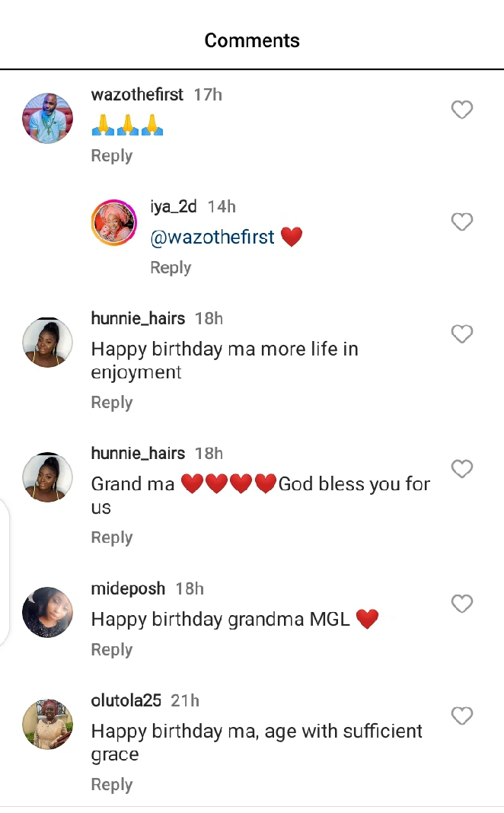Open mideposh's profile picture

[x=47, y=612]
